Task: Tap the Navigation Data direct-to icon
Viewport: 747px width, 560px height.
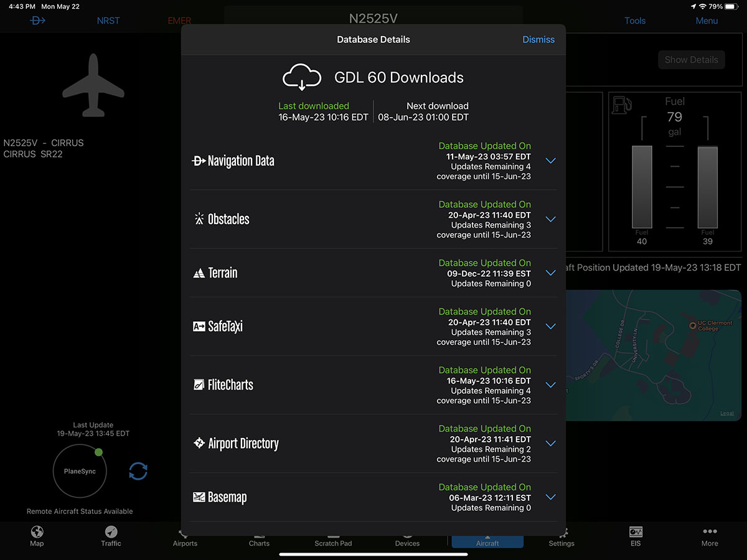Action: [x=199, y=161]
